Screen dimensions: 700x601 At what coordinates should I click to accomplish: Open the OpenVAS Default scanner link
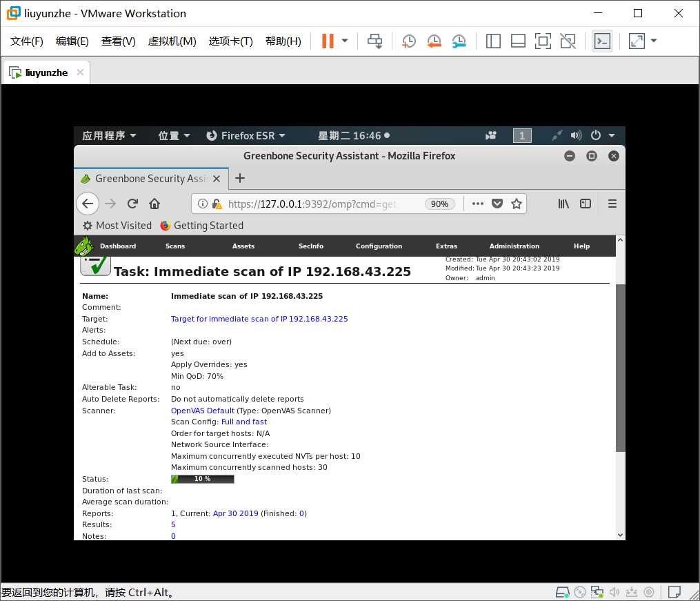pyautogui.click(x=203, y=411)
